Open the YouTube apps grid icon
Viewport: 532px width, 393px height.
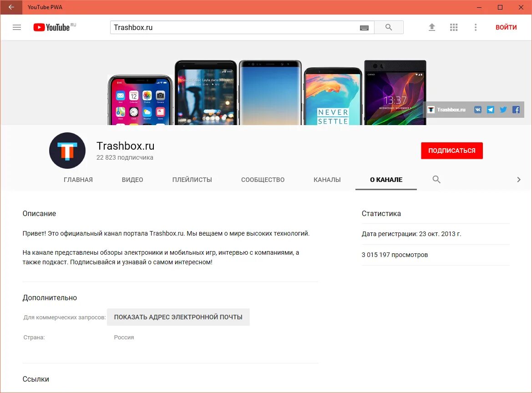point(454,27)
